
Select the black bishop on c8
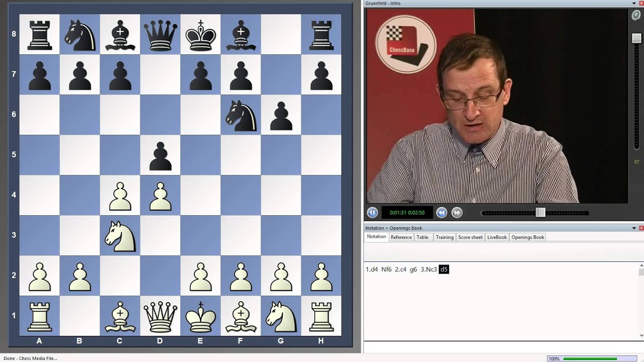click(120, 34)
